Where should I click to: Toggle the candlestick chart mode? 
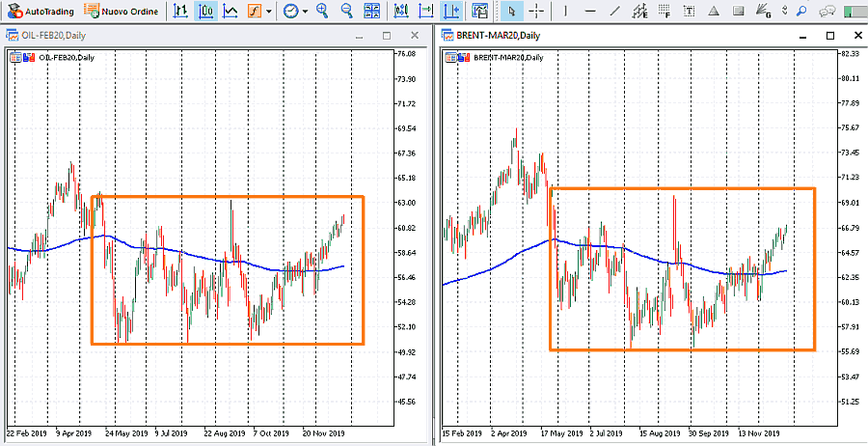point(206,12)
